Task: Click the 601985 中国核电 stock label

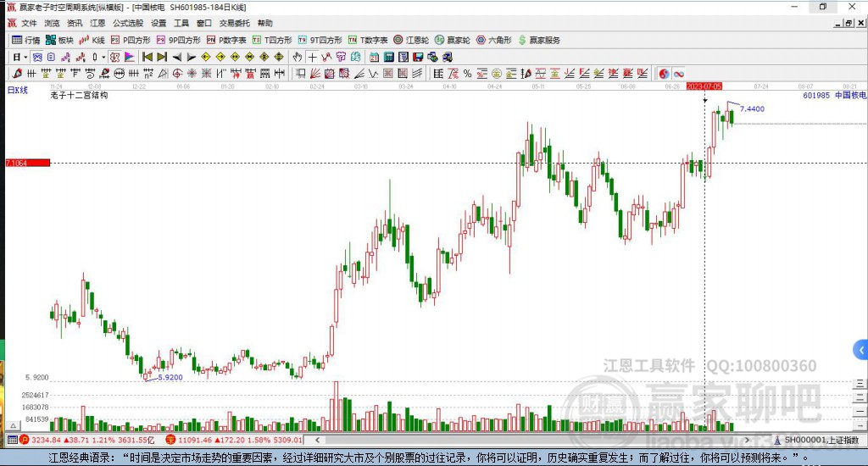Action: coord(834,95)
